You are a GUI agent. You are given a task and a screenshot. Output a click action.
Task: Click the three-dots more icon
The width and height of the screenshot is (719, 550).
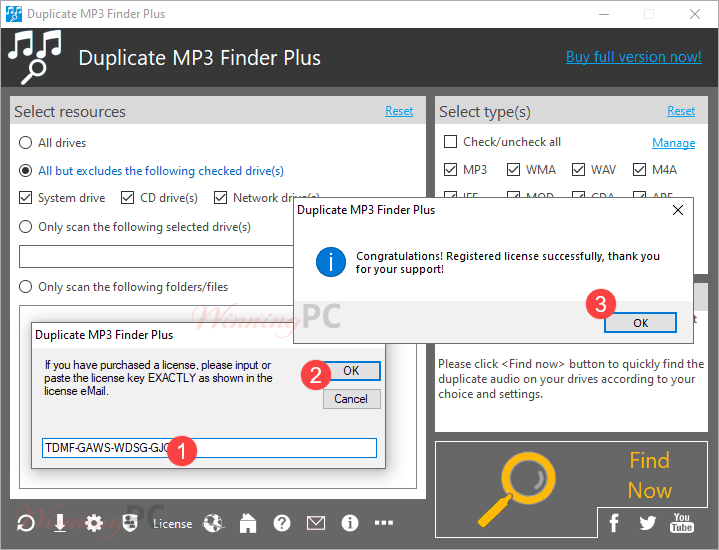click(x=384, y=522)
